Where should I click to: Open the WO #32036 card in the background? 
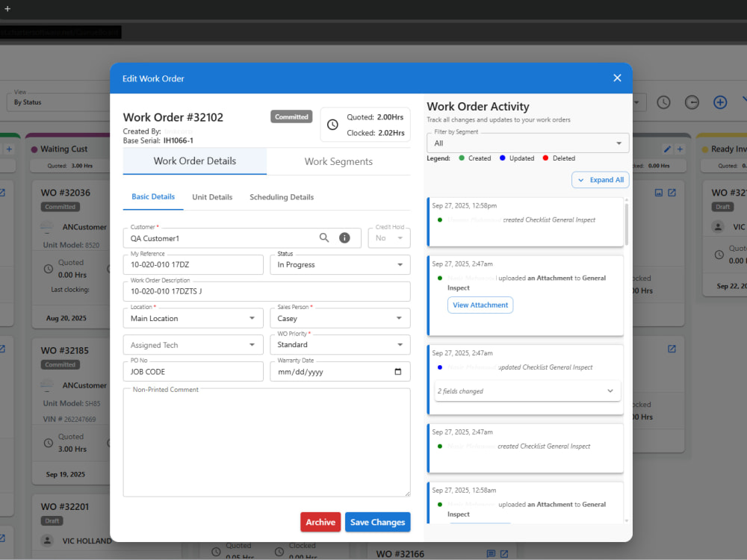pos(70,255)
